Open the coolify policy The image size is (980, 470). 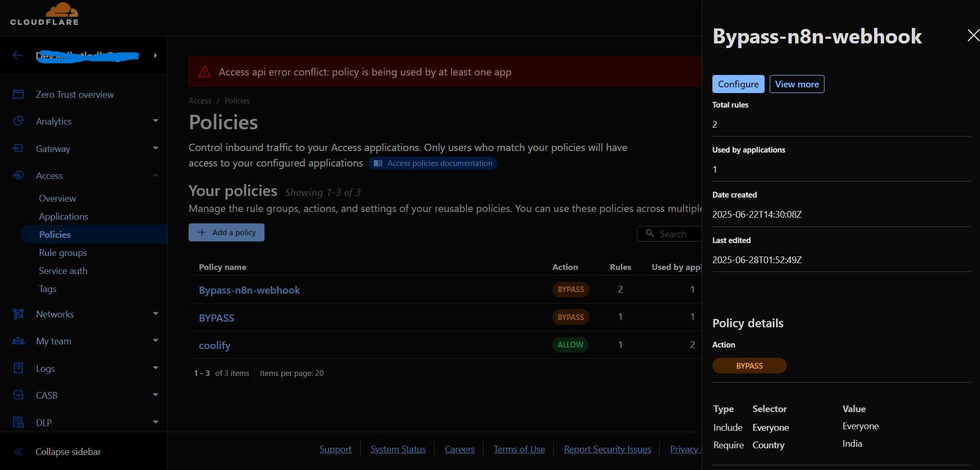pos(214,345)
